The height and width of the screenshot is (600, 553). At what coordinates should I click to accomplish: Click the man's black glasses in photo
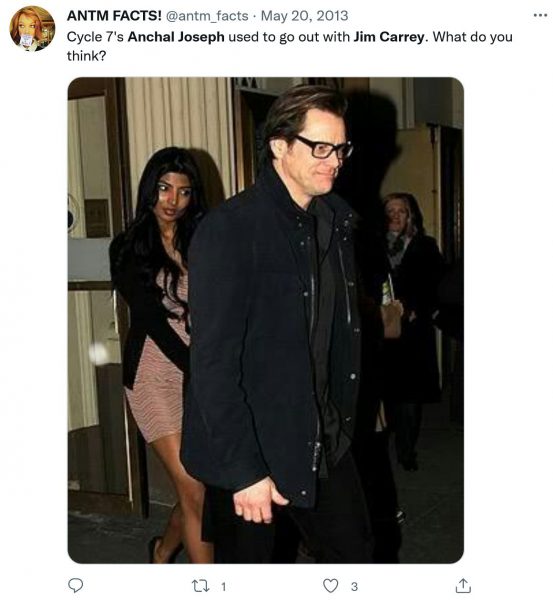click(x=325, y=147)
